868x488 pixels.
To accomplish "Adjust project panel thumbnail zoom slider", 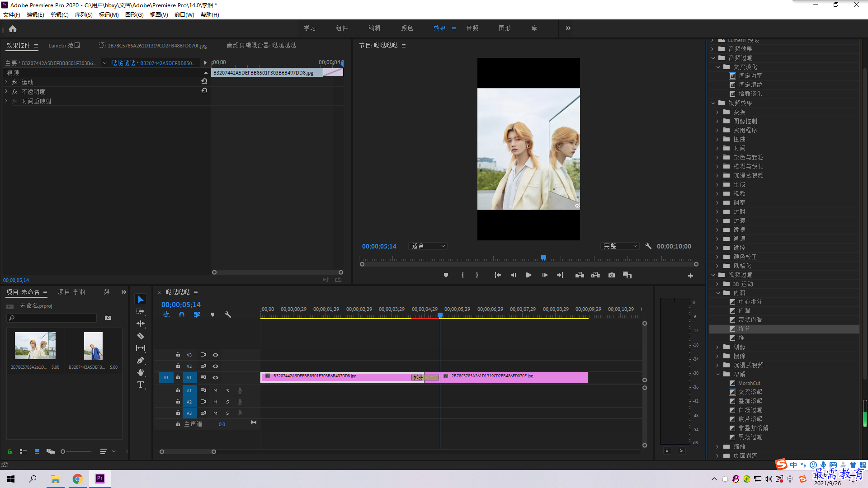I will point(63,451).
